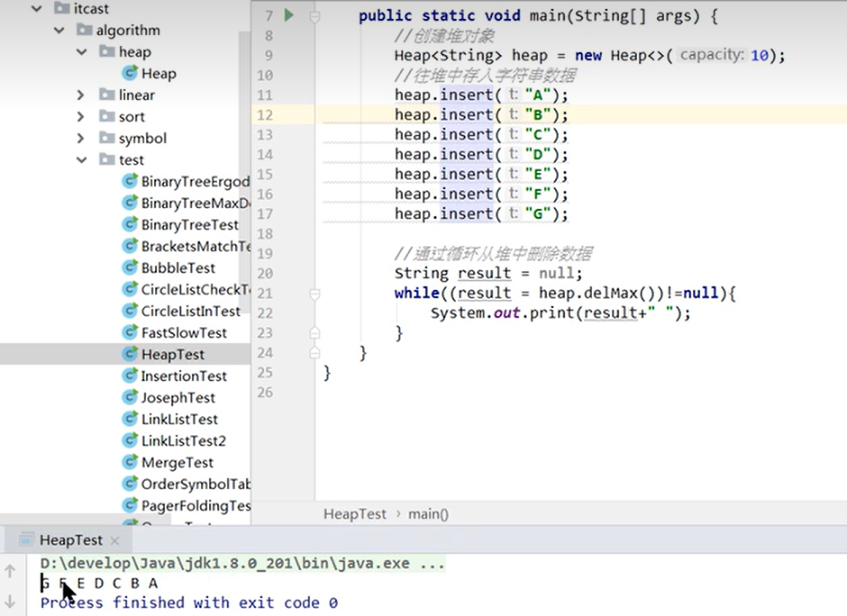Open BinaryTreeTest in the project tree

coord(190,224)
